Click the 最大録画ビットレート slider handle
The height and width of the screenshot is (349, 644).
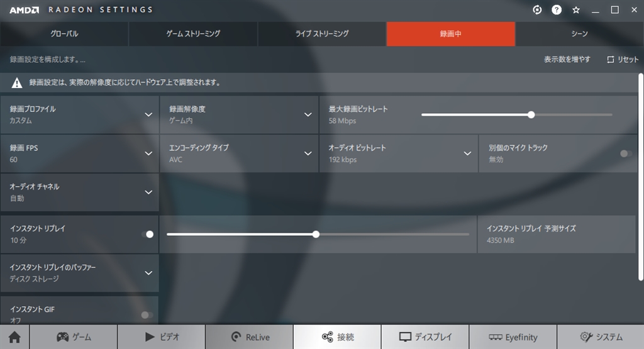coord(531,114)
